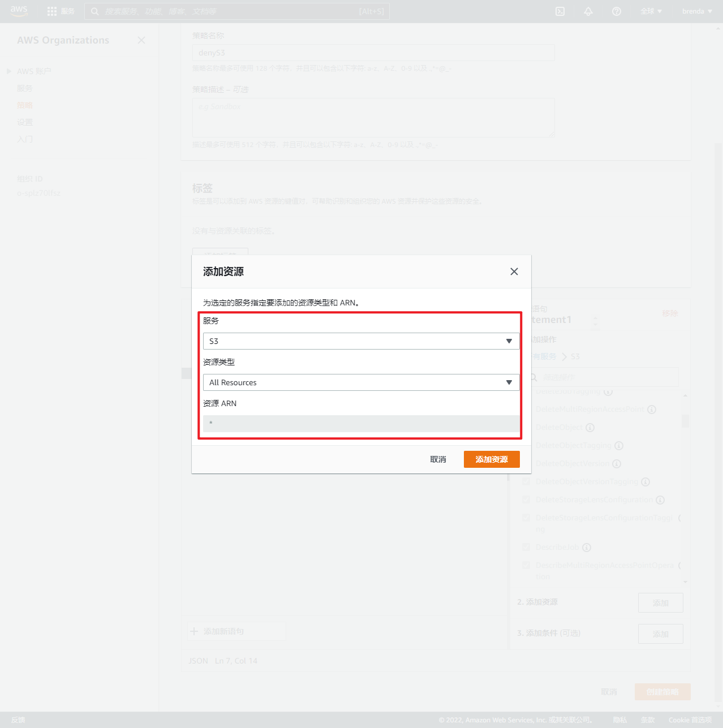Viewport: 723px width, 728px height.
Task: Click the AWS logo in header
Action: (19, 11)
